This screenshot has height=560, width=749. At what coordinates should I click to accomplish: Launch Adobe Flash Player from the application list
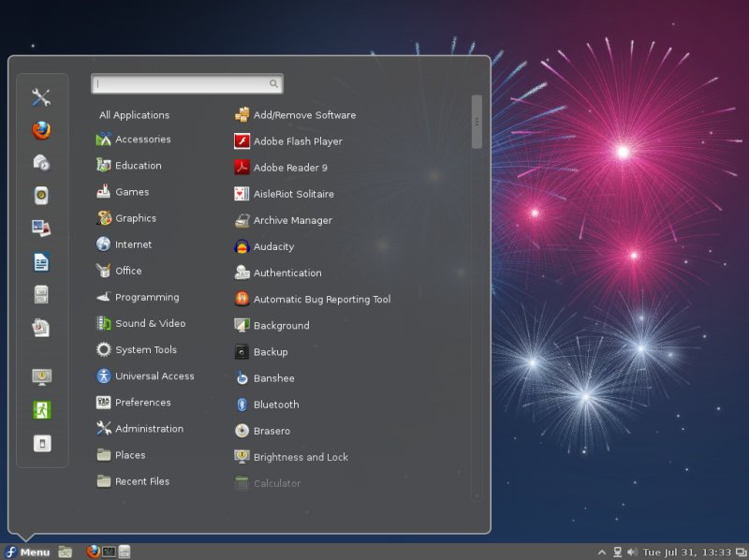pyautogui.click(x=297, y=141)
